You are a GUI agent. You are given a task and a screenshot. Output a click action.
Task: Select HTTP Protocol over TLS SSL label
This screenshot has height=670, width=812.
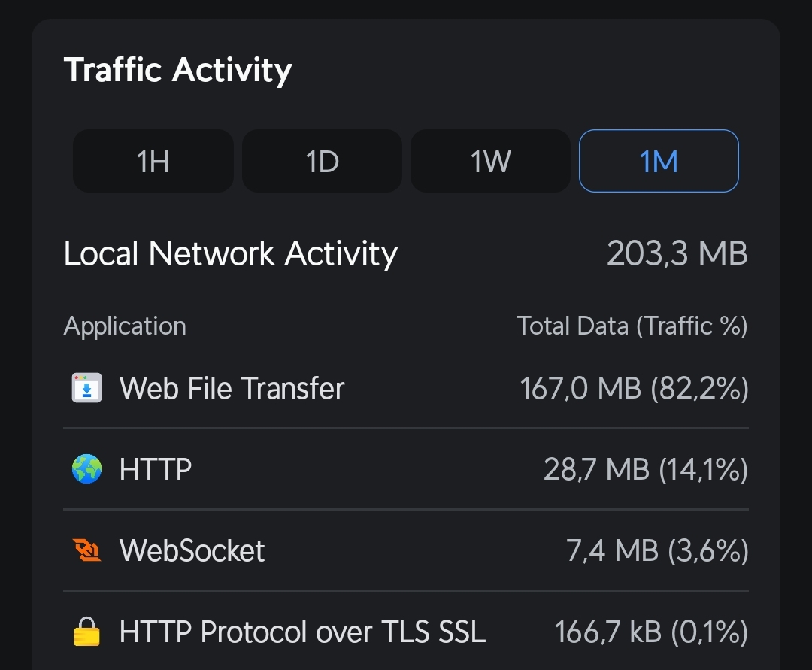[x=302, y=632]
